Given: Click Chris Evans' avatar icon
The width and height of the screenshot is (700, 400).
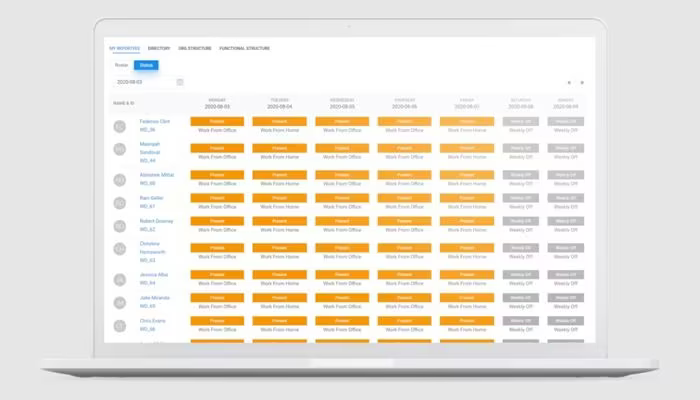Looking at the screenshot, I should pyautogui.click(x=120, y=326).
